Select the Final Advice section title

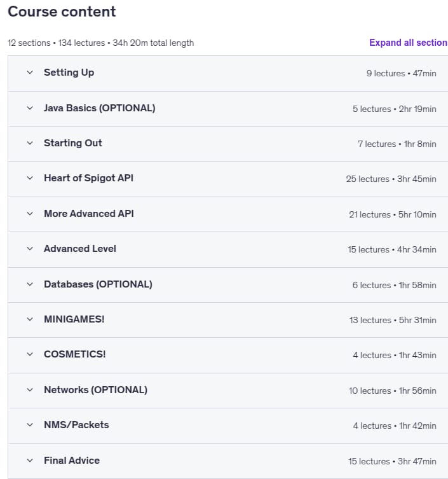[x=72, y=461]
